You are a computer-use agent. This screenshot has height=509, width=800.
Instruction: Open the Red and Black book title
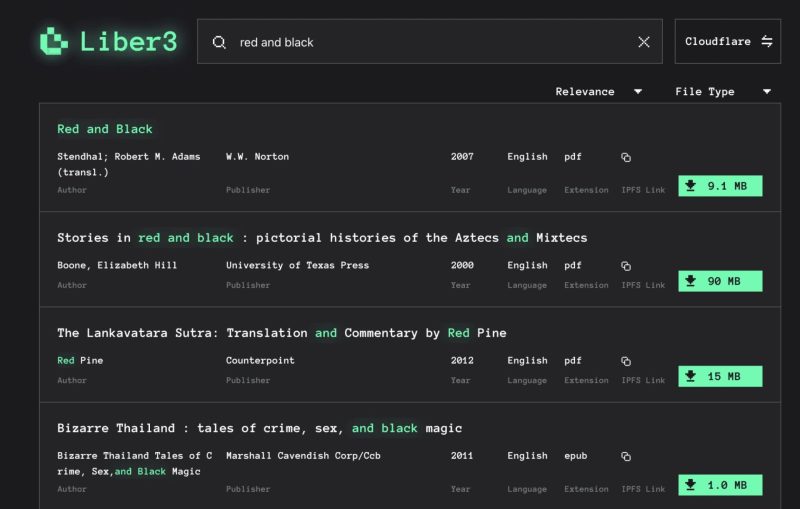coord(105,129)
